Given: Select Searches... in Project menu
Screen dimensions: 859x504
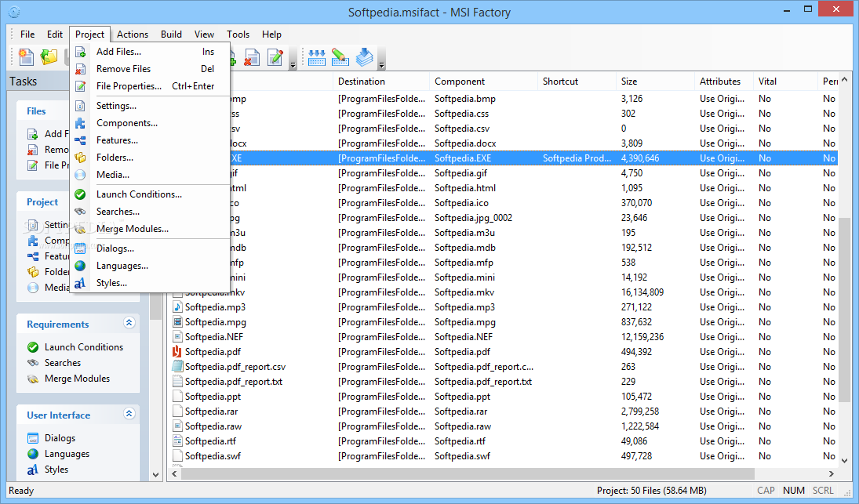Looking at the screenshot, I should pos(150,211).
